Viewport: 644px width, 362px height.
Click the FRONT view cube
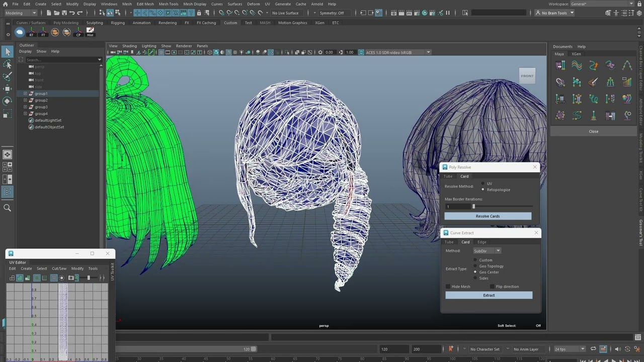click(x=527, y=76)
